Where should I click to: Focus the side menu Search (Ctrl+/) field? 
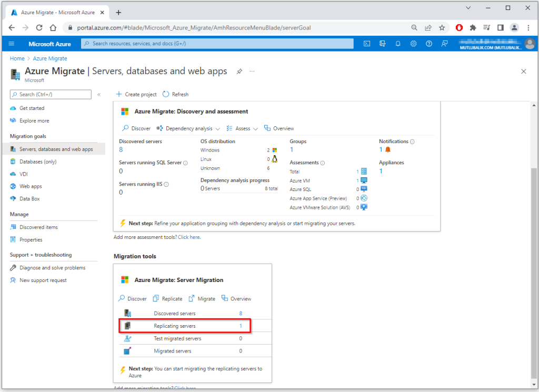click(x=51, y=95)
